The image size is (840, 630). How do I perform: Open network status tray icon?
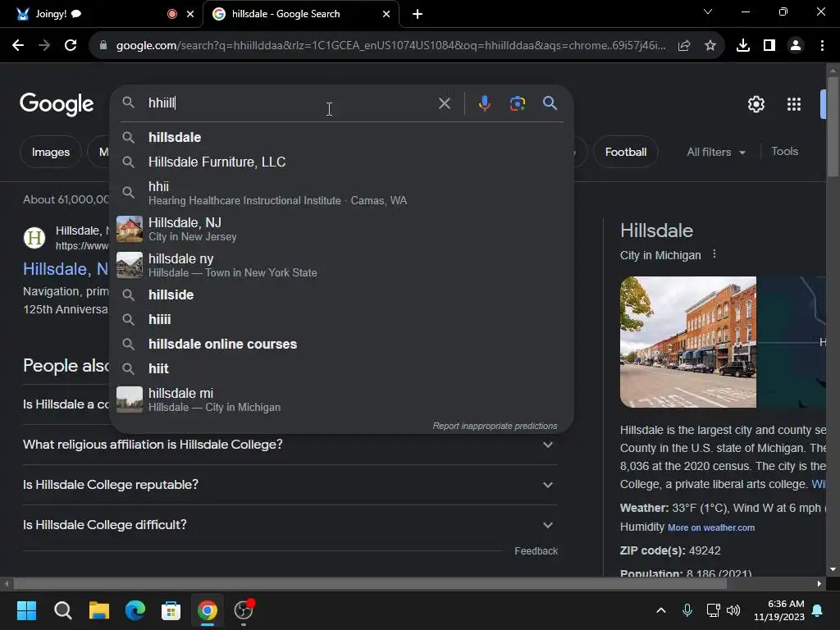pyautogui.click(x=713, y=610)
